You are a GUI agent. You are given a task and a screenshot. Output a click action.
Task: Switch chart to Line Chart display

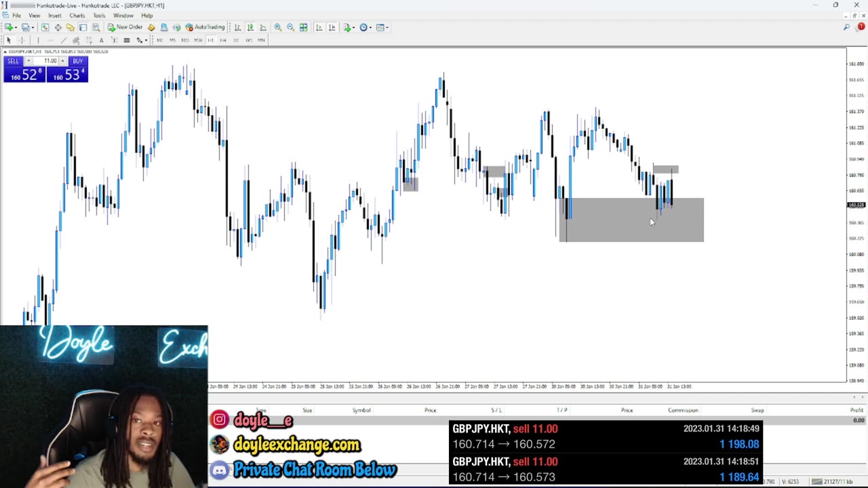click(263, 27)
